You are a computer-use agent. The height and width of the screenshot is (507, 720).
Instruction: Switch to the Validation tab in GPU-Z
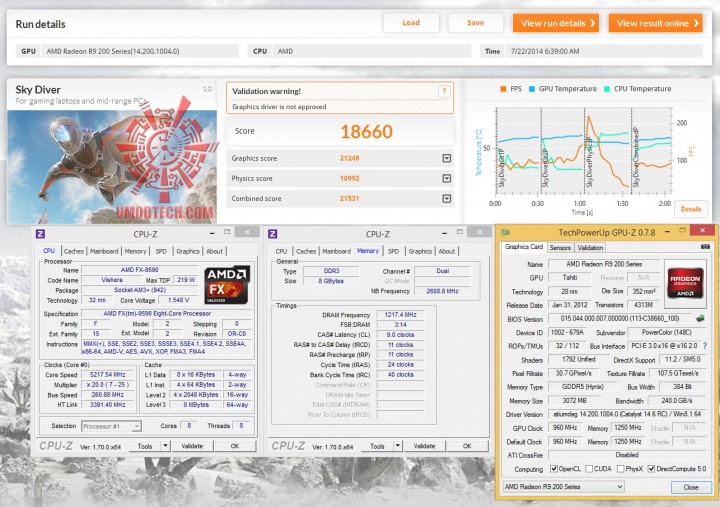590,248
